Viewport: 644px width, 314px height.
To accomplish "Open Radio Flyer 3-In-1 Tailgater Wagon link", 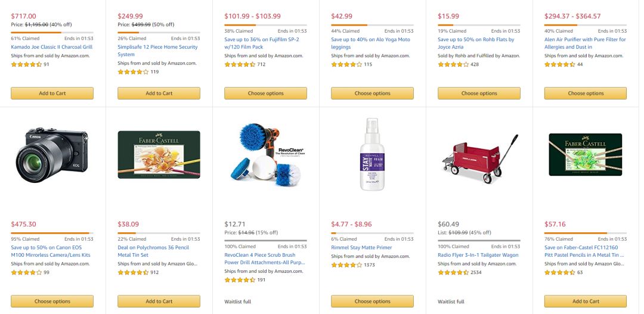I will (x=478, y=255).
